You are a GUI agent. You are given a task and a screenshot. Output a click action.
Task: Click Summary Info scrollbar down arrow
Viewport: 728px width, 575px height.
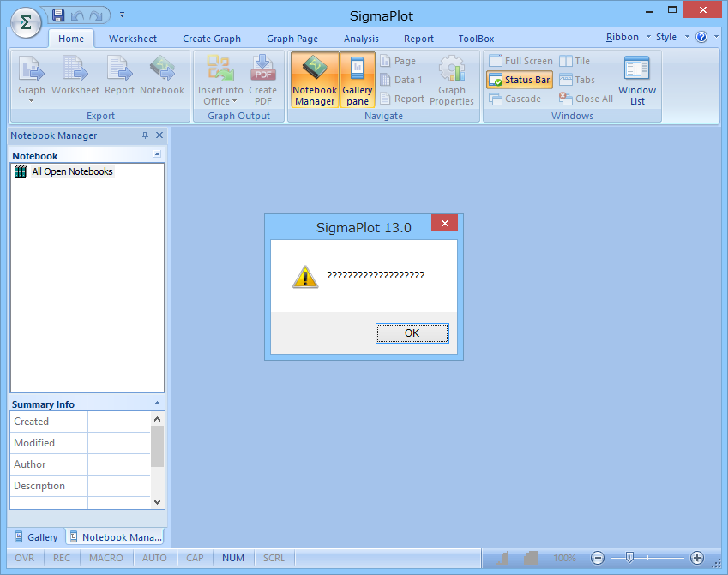tap(158, 501)
